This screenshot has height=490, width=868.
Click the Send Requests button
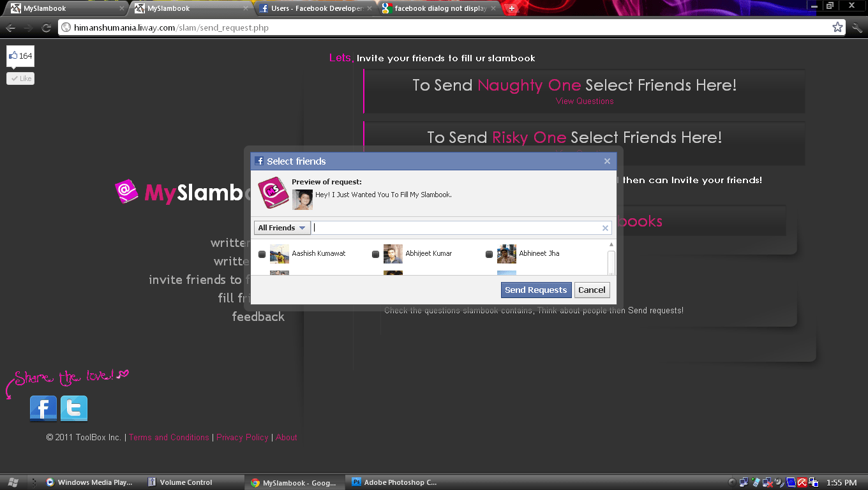point(536,290)
